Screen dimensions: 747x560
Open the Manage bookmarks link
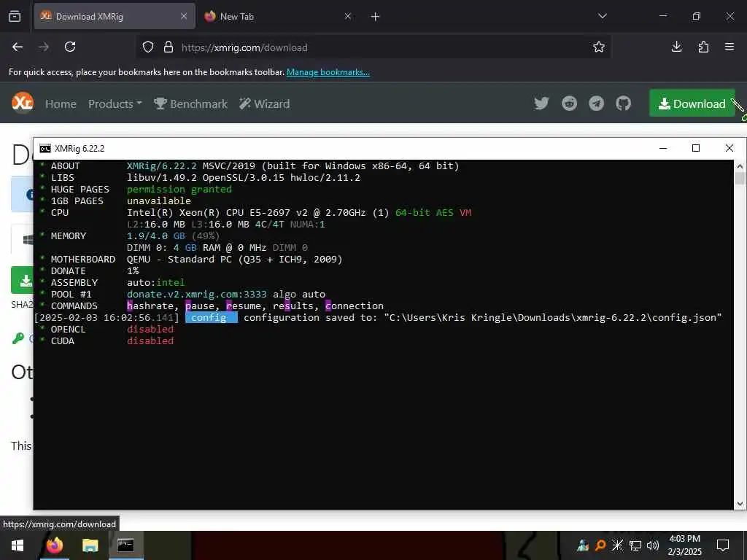328,72
